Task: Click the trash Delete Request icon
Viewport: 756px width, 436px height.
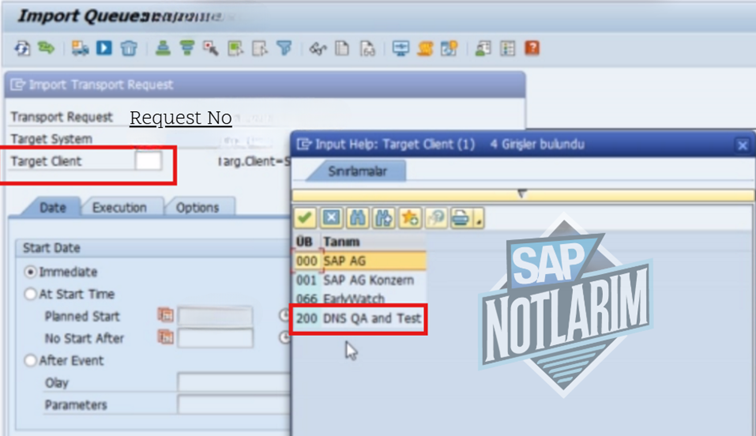Action: (x=129, y=48)
